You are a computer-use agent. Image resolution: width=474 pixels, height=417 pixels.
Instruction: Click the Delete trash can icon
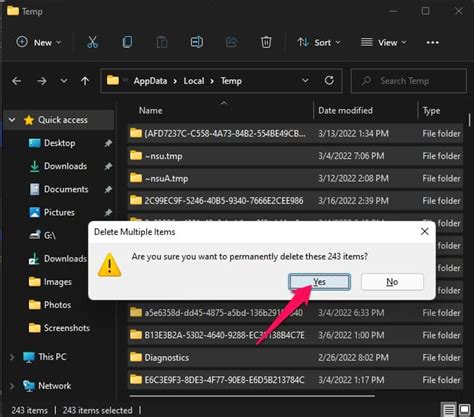[x=266, y=42]
